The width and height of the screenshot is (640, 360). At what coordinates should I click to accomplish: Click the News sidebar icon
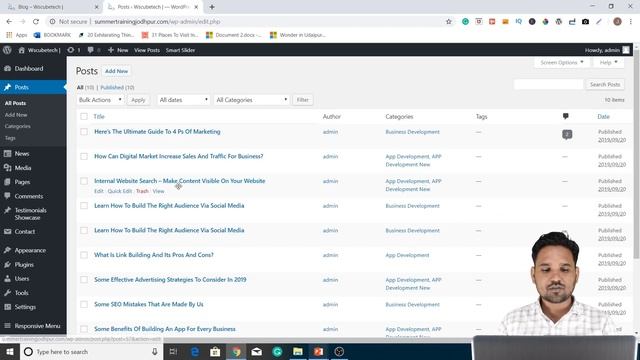click(x=7, y=153)
